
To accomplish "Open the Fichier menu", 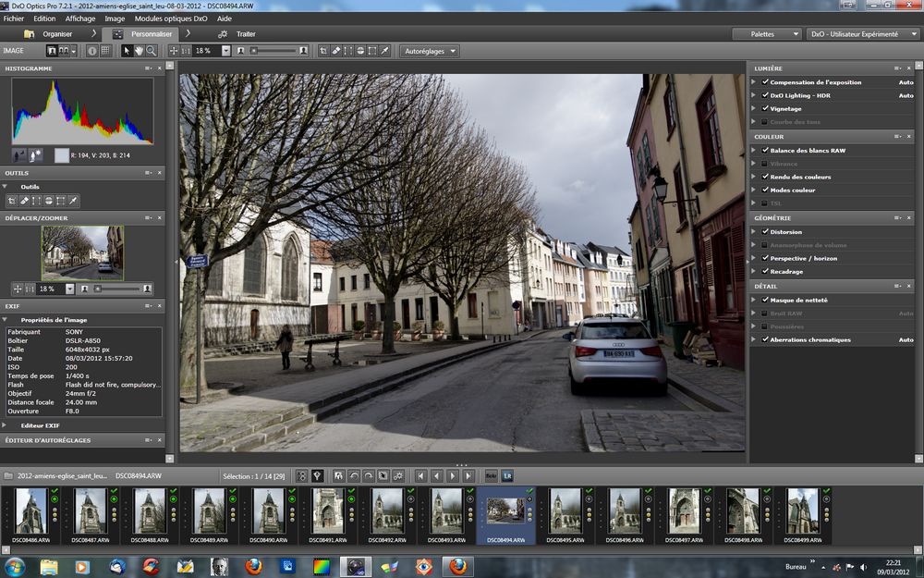I will click(x=14, y=18).
